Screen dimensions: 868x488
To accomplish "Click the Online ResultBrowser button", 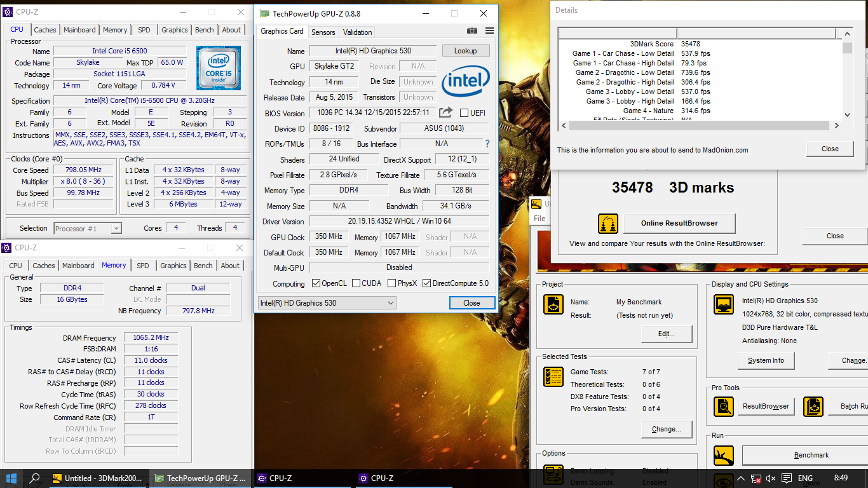I will tap(679, 224).
